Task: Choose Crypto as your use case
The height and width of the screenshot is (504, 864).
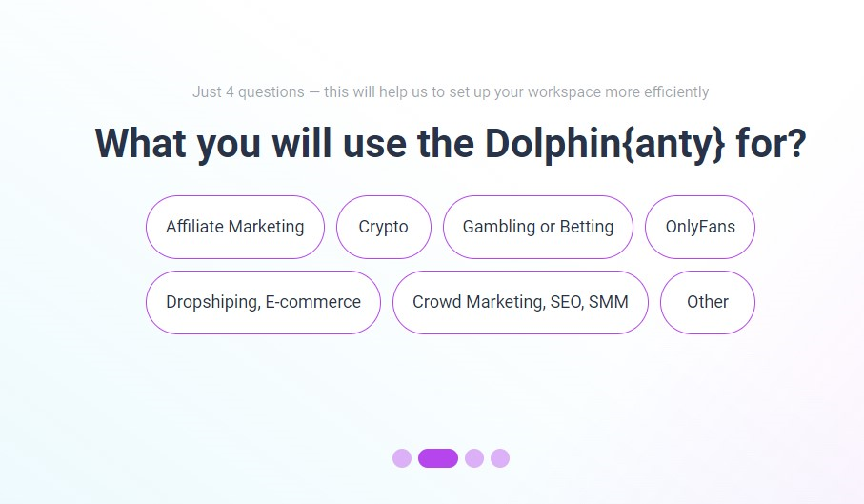Action: [383, 227]
